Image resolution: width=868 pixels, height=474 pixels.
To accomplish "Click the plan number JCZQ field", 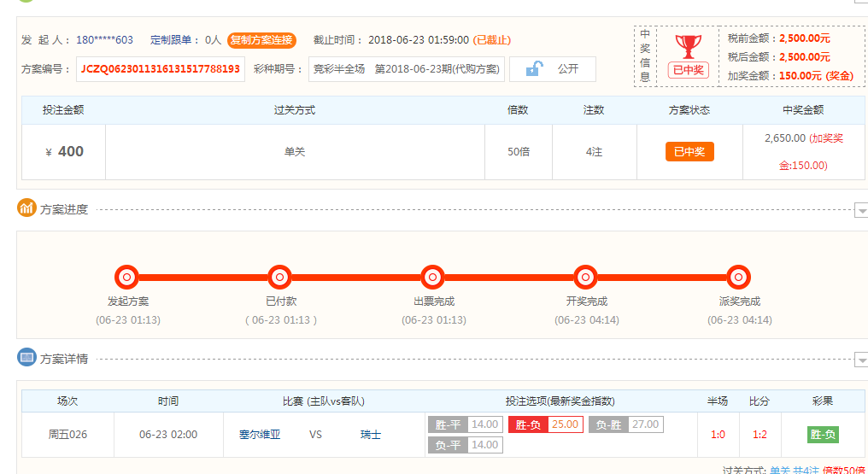I will click(x=161, y=69).
